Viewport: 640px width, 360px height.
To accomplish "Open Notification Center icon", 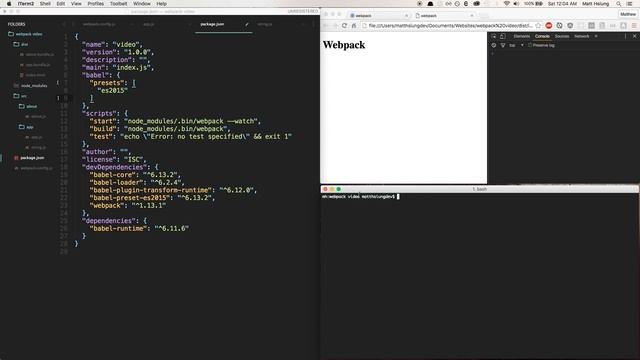I will (x=630, y=4).
